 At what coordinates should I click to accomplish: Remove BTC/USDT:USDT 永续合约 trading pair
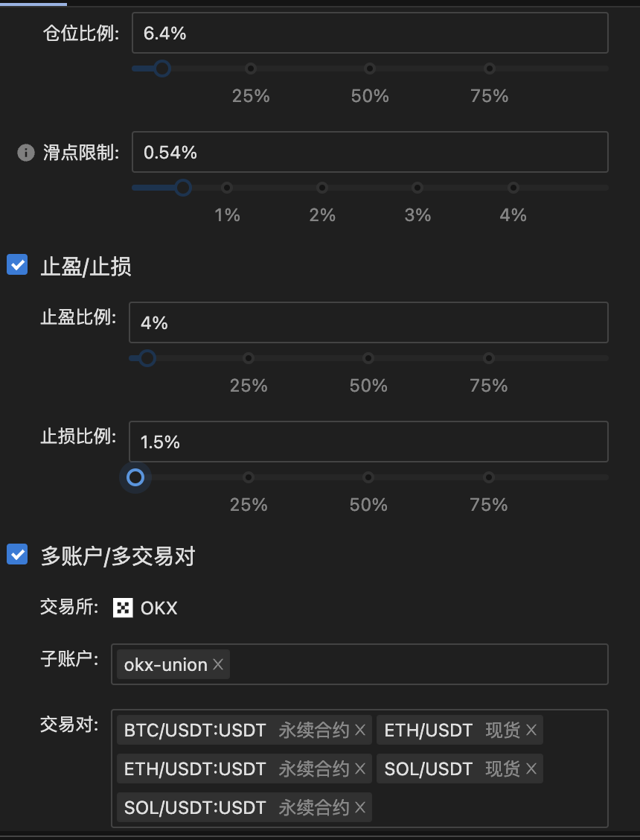(x=360, y=730)
